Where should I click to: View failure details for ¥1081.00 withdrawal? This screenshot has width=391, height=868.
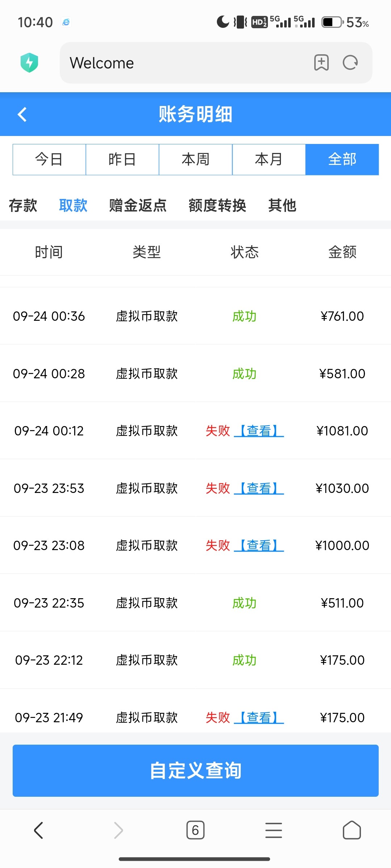(x=259, y=431)
